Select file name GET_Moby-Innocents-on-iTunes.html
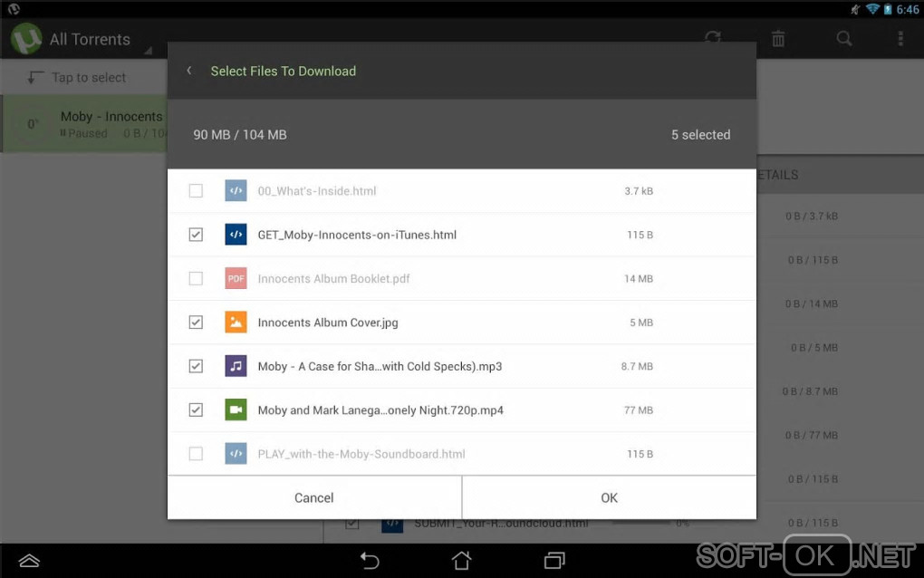Screen dimensions: 924x578 (357, 235)
